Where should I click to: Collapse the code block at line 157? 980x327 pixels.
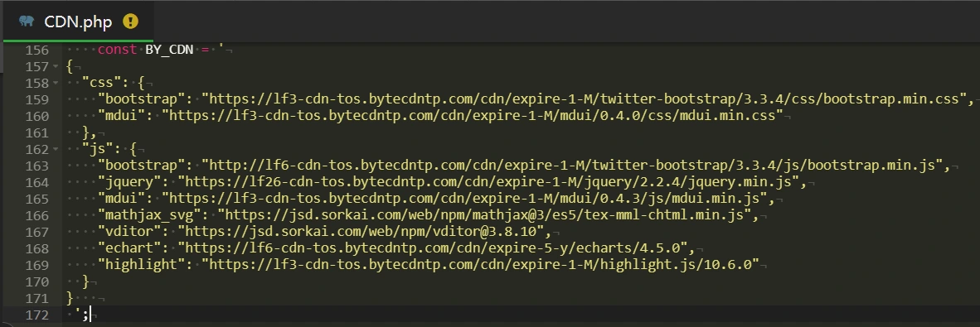tap(56, 66)
